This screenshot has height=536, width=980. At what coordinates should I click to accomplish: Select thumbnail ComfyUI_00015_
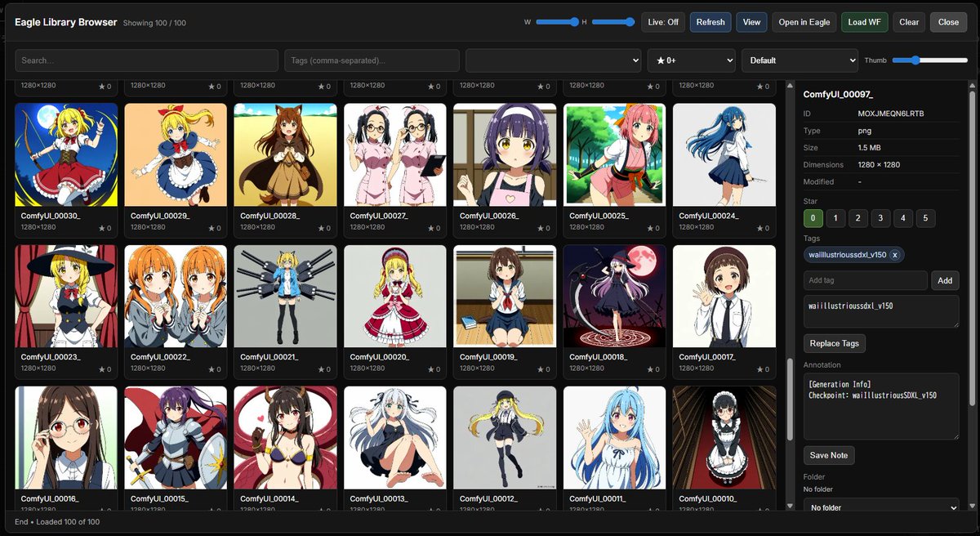click(x=176, y=438)
